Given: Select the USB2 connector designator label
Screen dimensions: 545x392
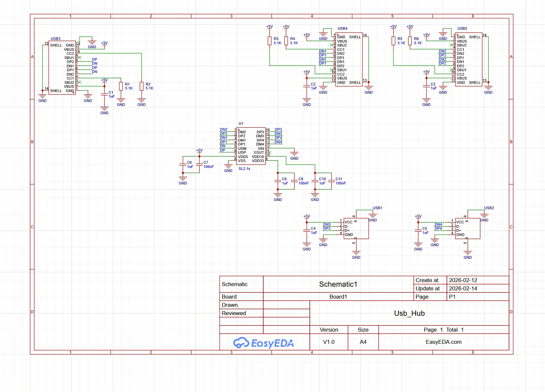Looking at the screenshot, I should [x=489, y=208].
